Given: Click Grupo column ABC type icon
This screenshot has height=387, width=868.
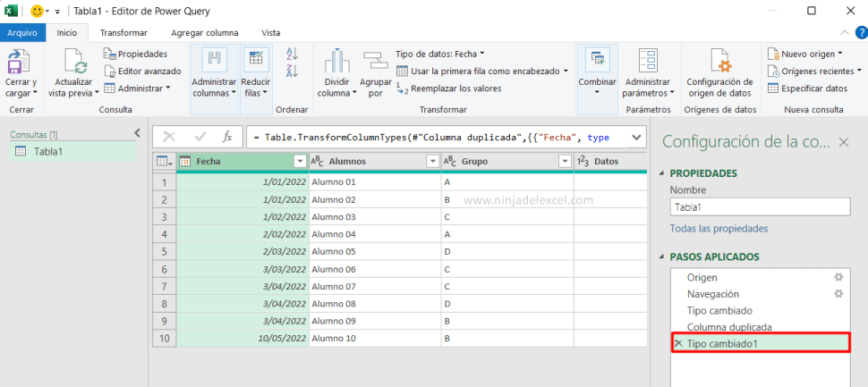Looking at the screenshot, I should point(449,162).
